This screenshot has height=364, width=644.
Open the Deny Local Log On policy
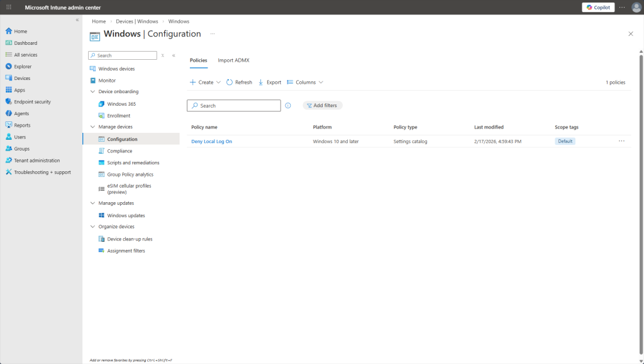211,142
